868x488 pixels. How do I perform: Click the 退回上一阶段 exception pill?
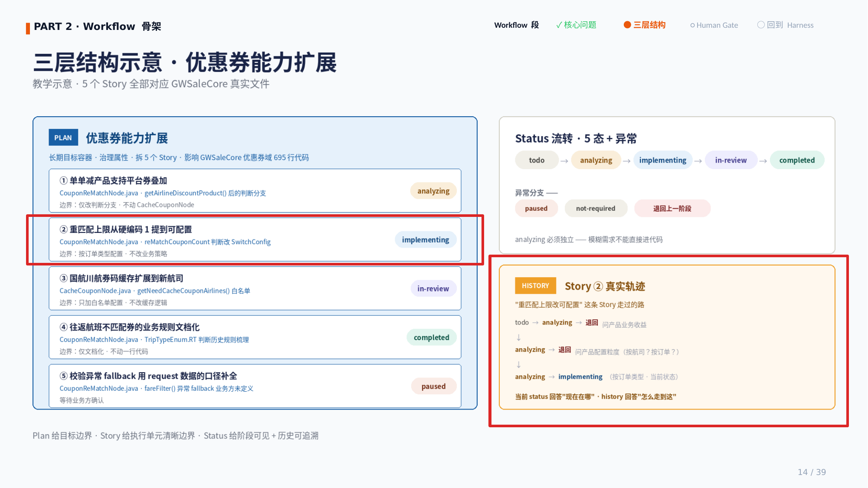(x=672, y=208)
